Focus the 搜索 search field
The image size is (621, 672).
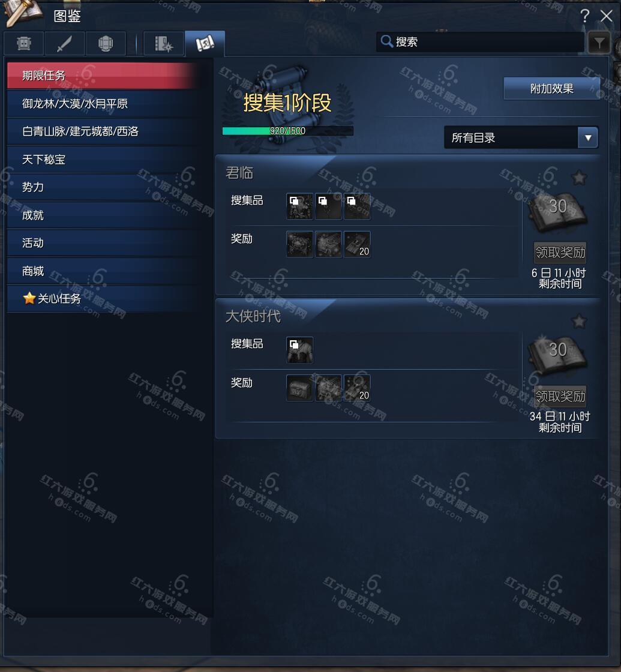click(480, 41)
